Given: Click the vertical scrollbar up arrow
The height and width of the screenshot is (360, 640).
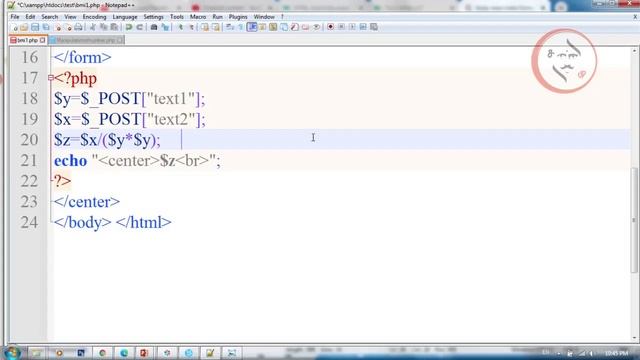Looking at the screenshot, I should click(634, 52).
